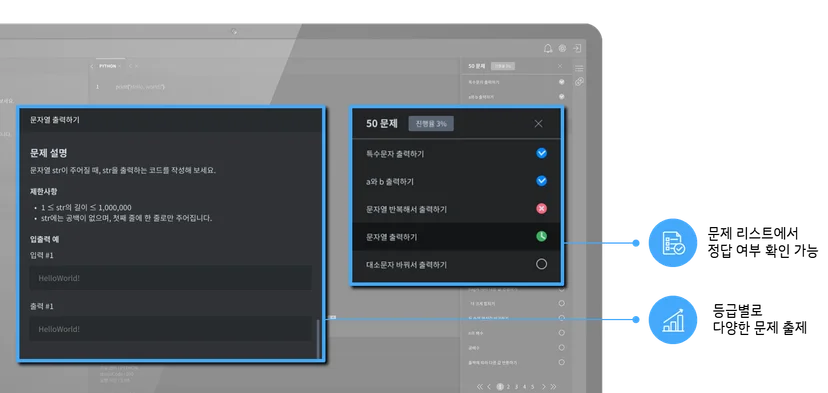Go to next problem list page

point(544,387)
